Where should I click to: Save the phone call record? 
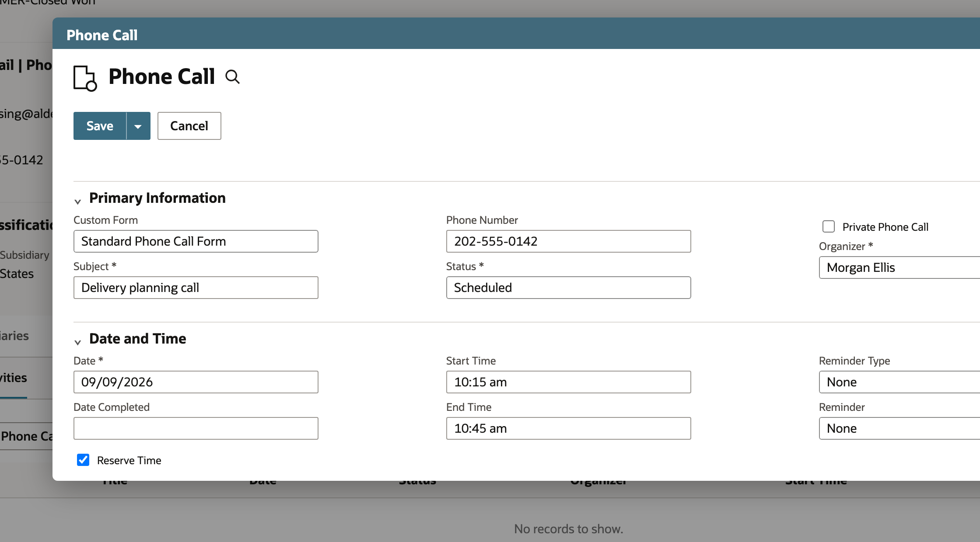click(x=100, y=126)
